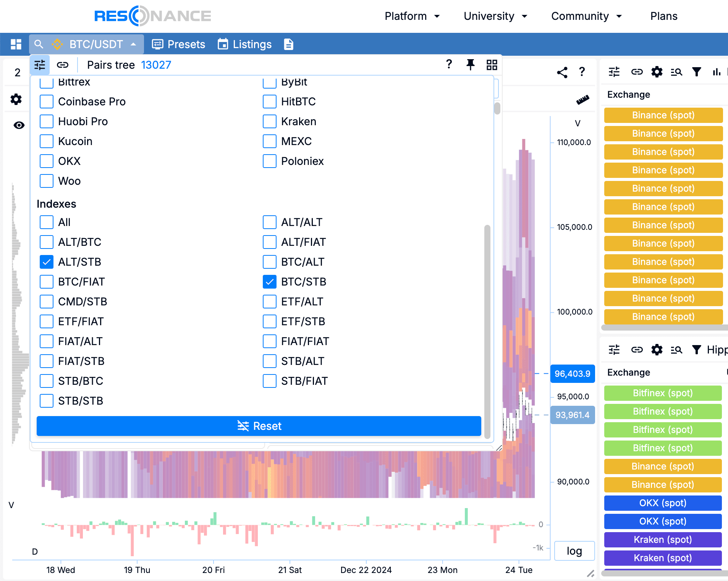Open chart help question mark icon
This screenshot has height=581, width=728.
[x=582, y=72]
